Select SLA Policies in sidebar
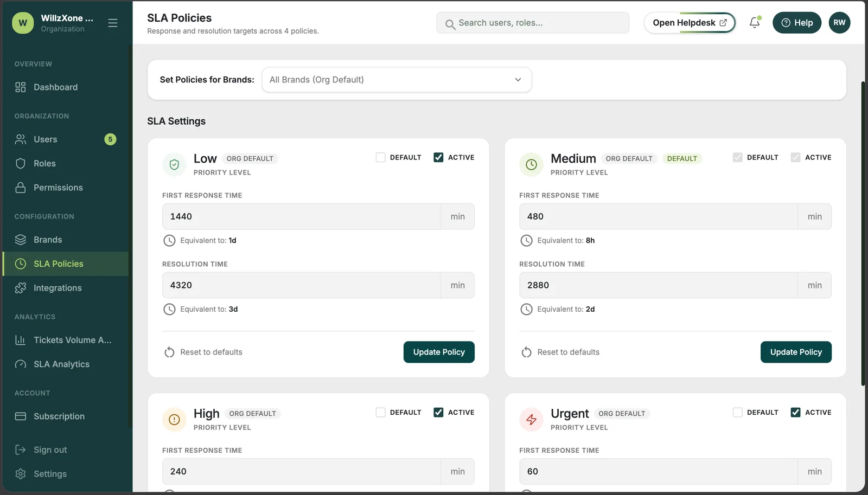Image resolution: width=868 pixels, height=495 pixels. (x=66, y=263)
